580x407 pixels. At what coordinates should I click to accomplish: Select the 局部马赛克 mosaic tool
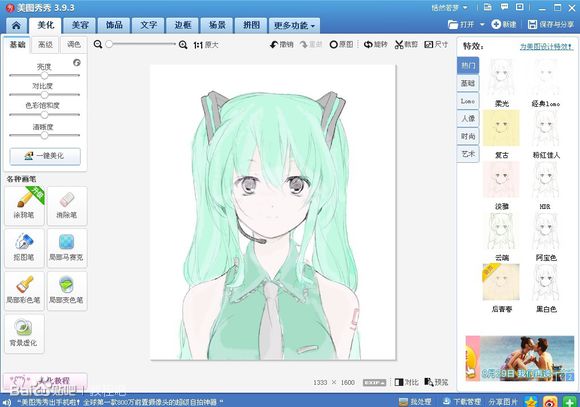pyautogui.click(x=67, y=248)
